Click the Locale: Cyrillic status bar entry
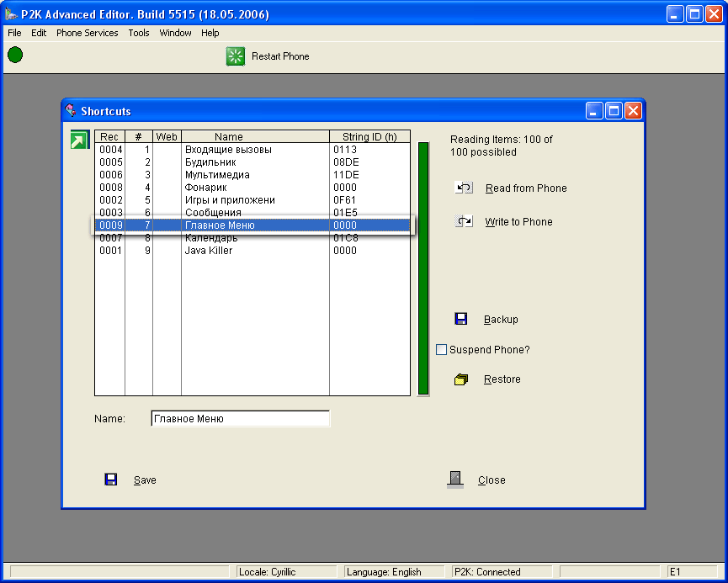Image resolution: width=728 pixels, height=583 pixels. [x=286, y=572]
